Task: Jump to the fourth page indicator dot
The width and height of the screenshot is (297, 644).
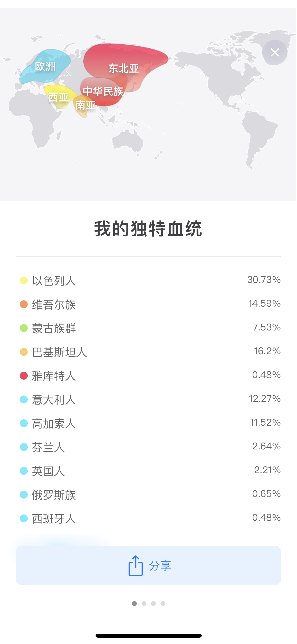Action: click(x=163, y=604)
